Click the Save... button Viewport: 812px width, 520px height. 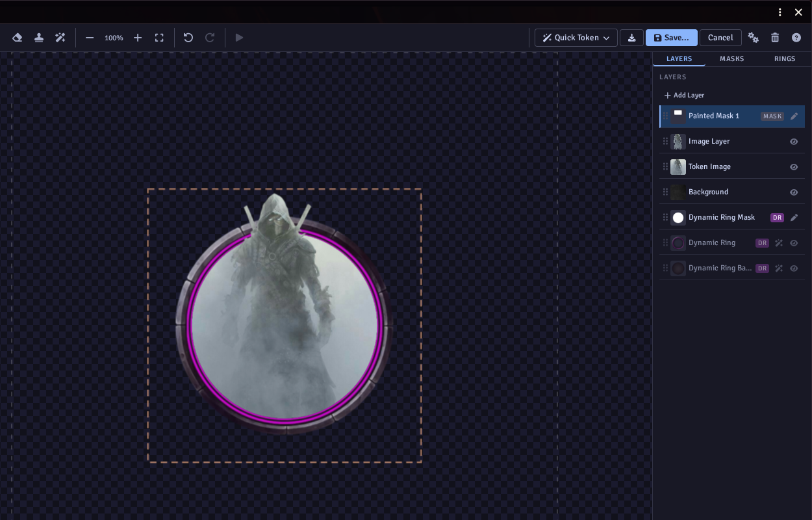672,38
